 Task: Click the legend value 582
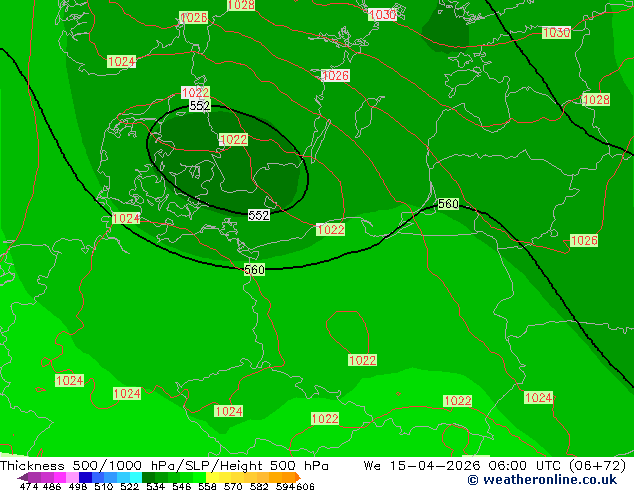coord(259,486)
